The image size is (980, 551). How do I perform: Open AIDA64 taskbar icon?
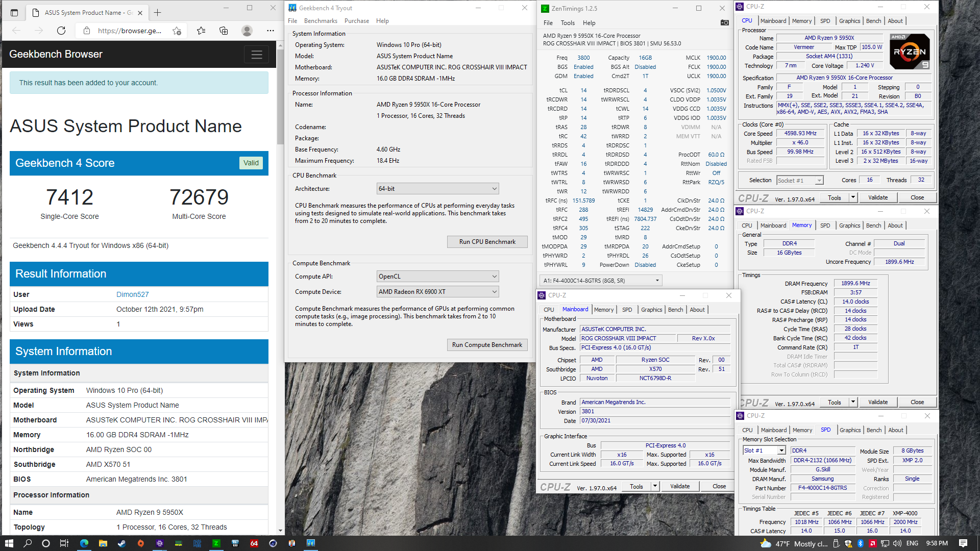(x=254, y=543)
